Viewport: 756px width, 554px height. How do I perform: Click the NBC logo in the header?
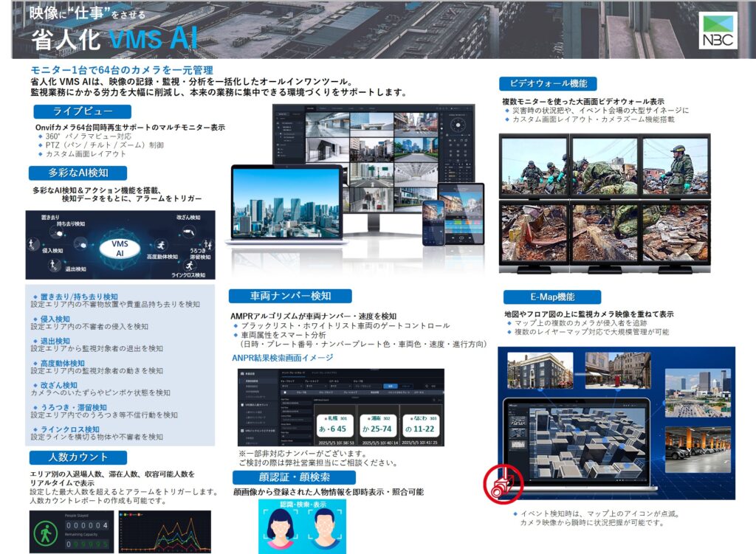718,30
